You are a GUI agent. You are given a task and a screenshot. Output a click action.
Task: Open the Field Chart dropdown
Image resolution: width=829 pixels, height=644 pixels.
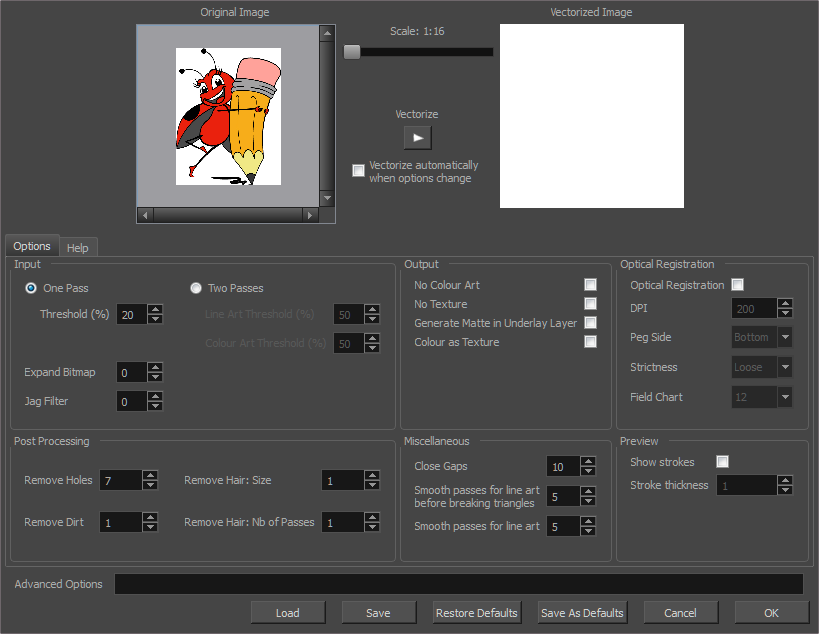coord(785,397)
